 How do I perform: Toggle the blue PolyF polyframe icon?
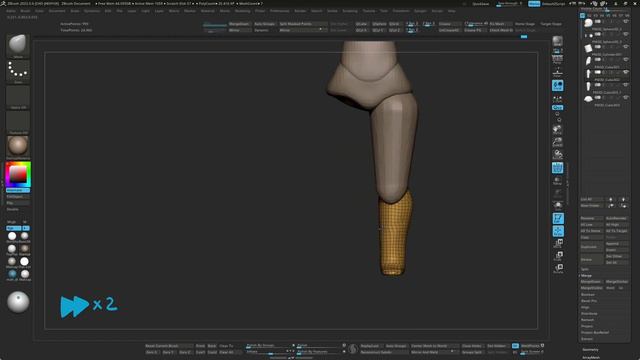coord(558,167)
